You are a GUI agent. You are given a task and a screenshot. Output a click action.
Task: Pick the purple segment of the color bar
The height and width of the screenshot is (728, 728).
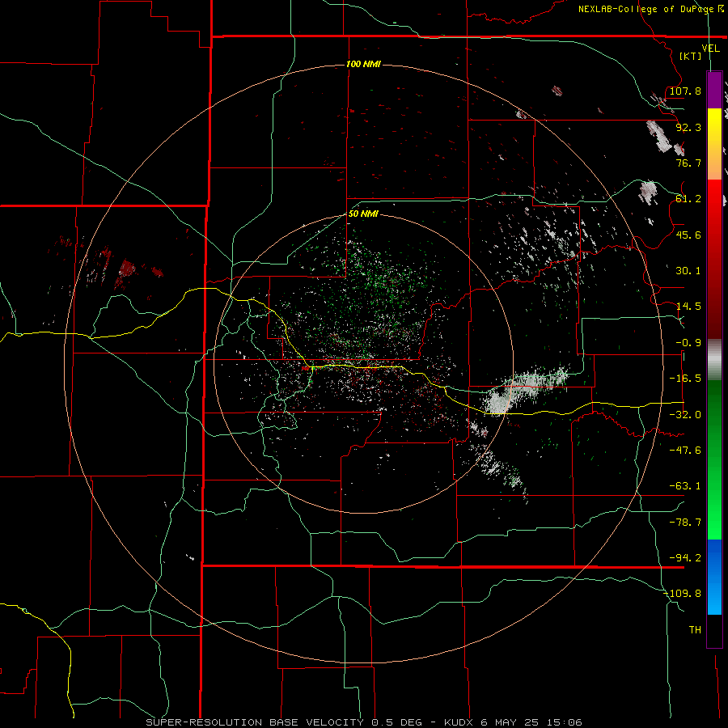click(x=714, y=90)
